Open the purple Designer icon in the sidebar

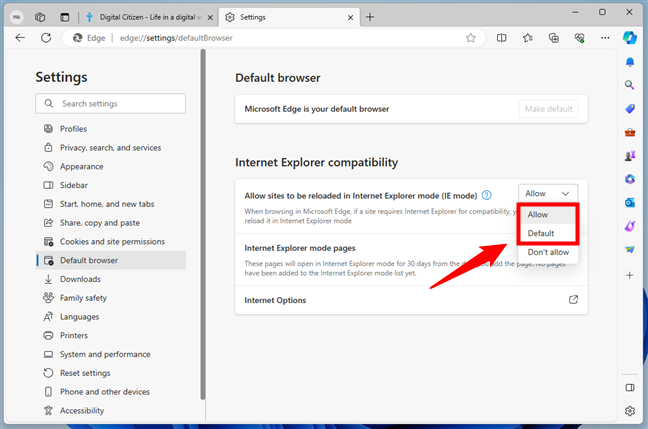pos(629,226)
